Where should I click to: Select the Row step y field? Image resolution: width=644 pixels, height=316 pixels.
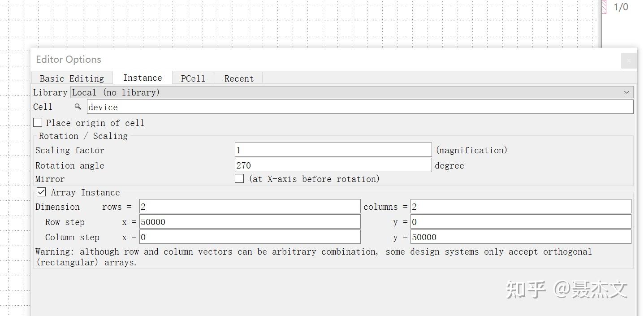click(521, 222)
